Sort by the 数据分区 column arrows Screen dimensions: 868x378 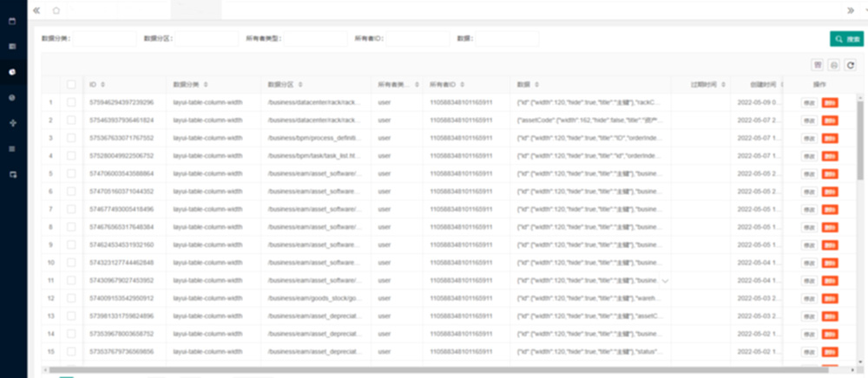coord(300,85)
